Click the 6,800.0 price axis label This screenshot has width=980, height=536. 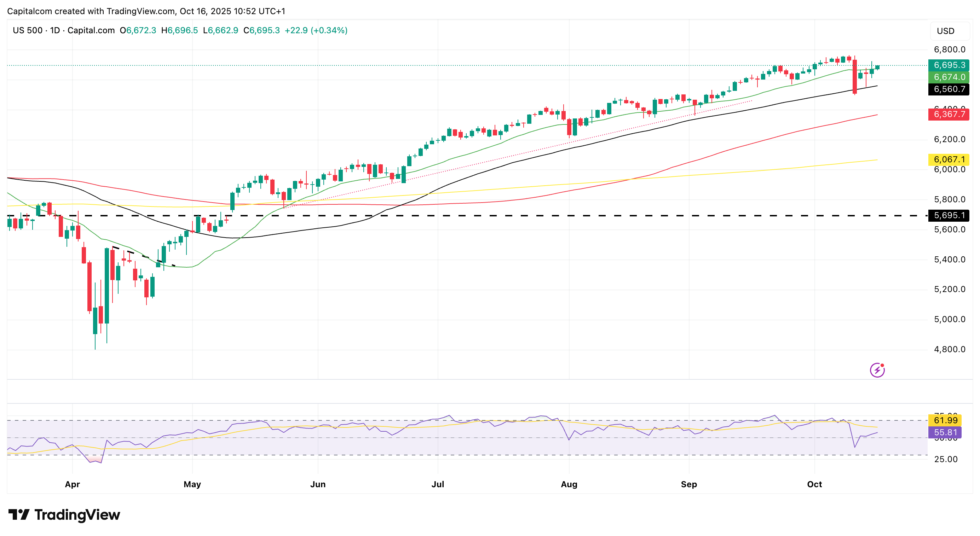[x=949, y=49]
